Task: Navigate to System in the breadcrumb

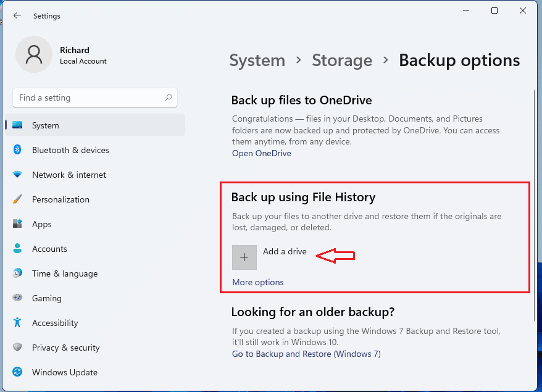Action: pyautogui.click(x=257, y=60)
